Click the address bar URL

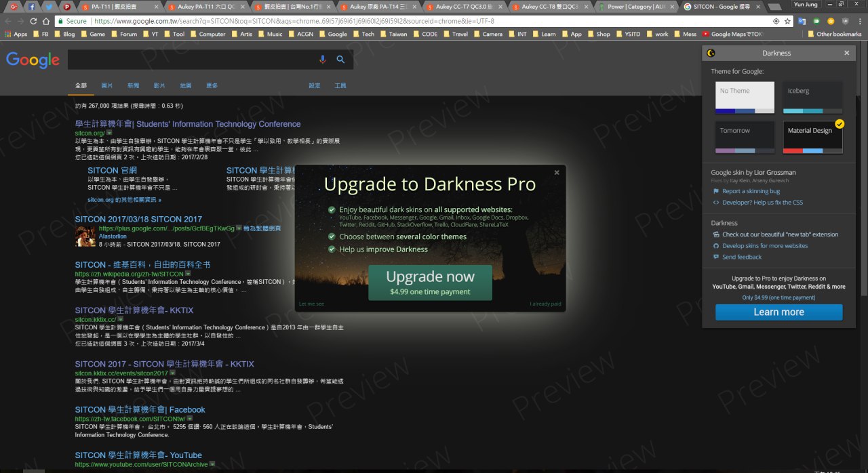[294, 21]
